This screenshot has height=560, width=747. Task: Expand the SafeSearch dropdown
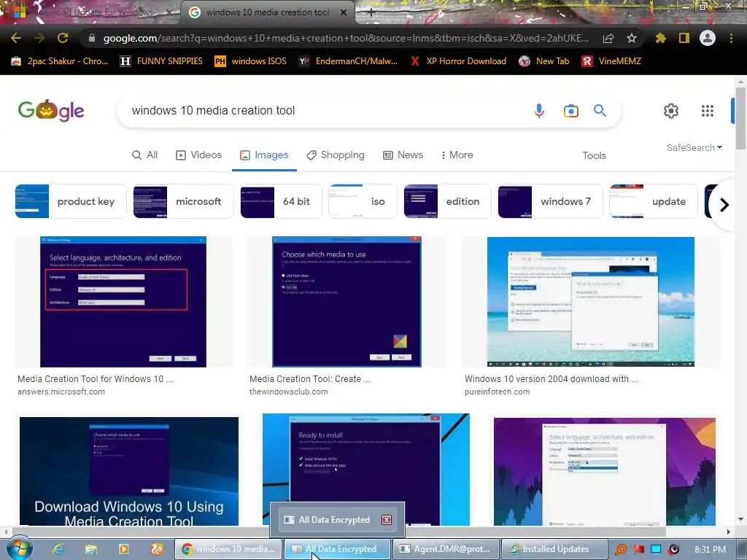694,147
